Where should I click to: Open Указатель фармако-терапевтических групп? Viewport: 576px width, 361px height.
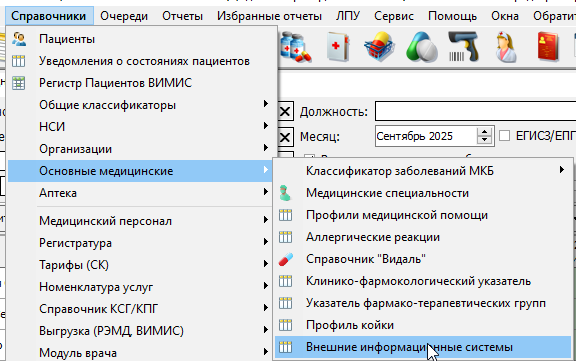coord(423,303)
